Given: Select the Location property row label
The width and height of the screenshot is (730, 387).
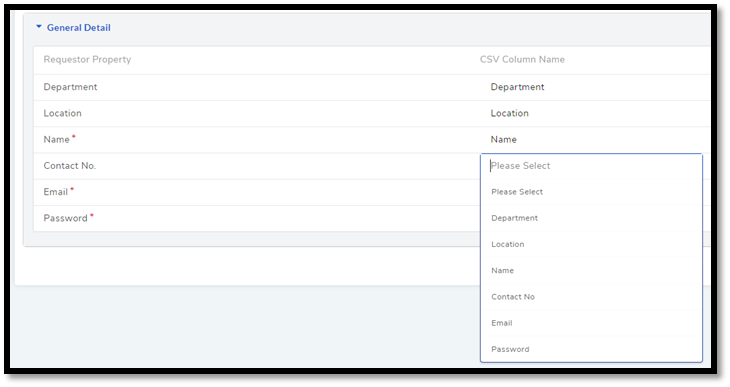Looking at the screenshot, I should 62,113.
